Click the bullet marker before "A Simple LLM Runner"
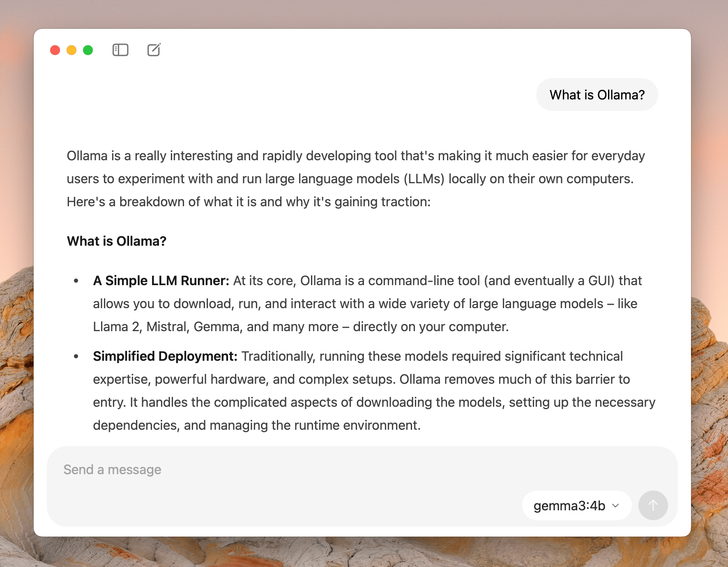The width and height of the screenshot is (728, 567). (76, 281)
